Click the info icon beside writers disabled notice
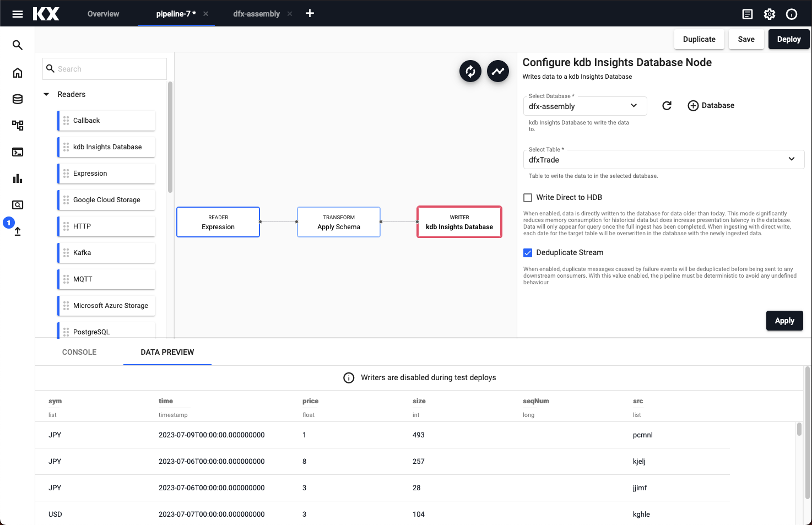 (x=349, y=378)
